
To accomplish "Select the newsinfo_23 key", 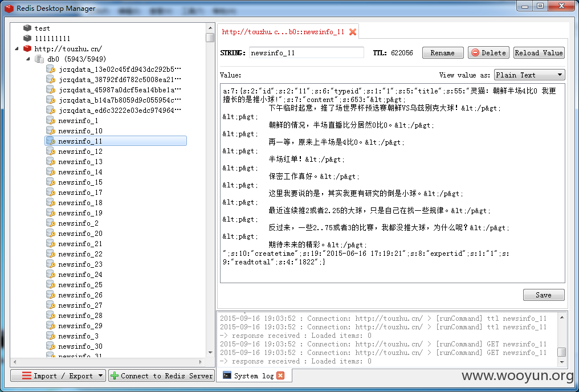I will pos(80,264).
